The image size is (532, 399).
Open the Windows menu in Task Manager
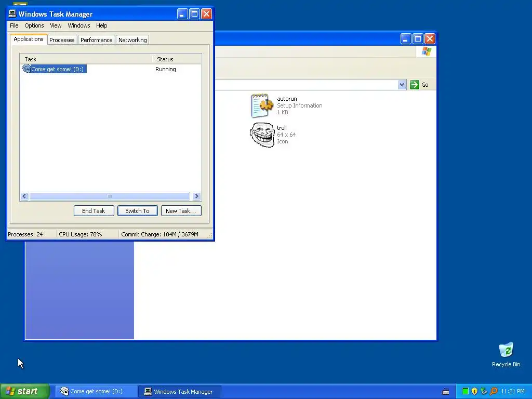79,25
